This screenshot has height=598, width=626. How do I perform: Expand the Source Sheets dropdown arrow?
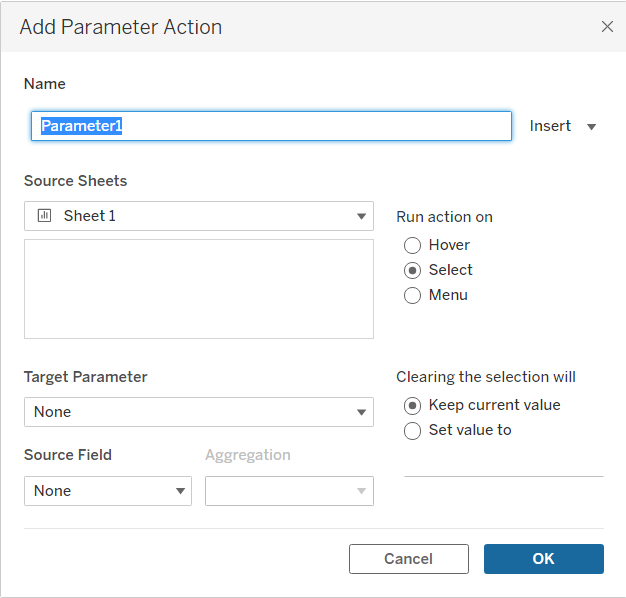pyautogui.click(x=361, y=216)
